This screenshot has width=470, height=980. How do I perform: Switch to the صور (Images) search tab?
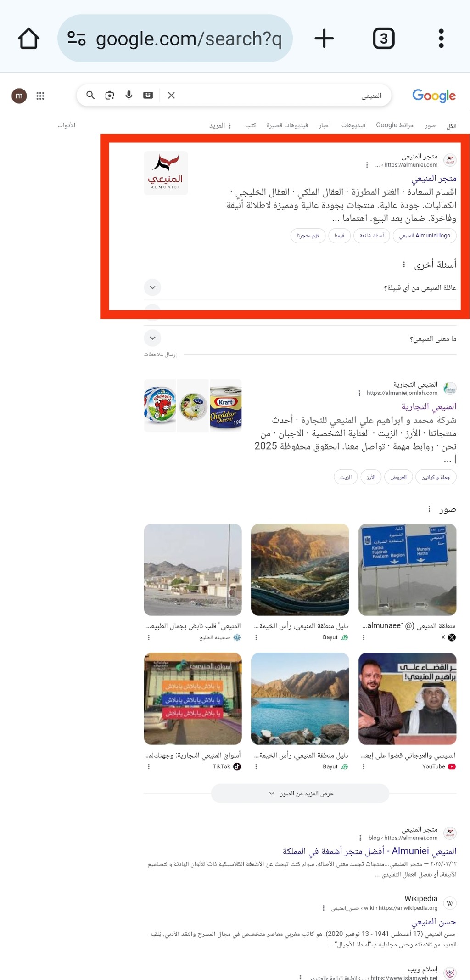pos(430,125)
